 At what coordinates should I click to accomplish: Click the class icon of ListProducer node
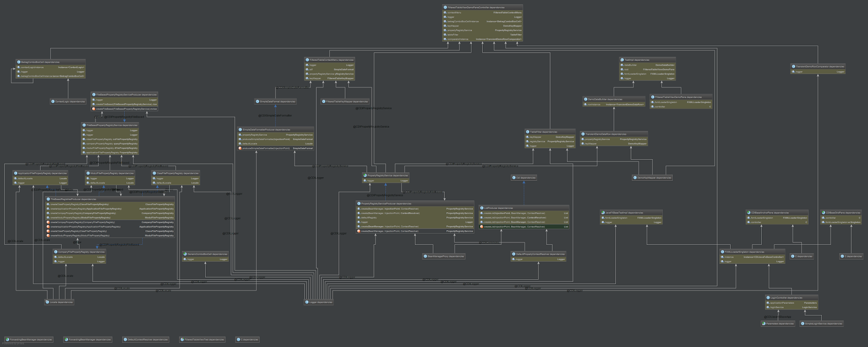coord(482,208)
